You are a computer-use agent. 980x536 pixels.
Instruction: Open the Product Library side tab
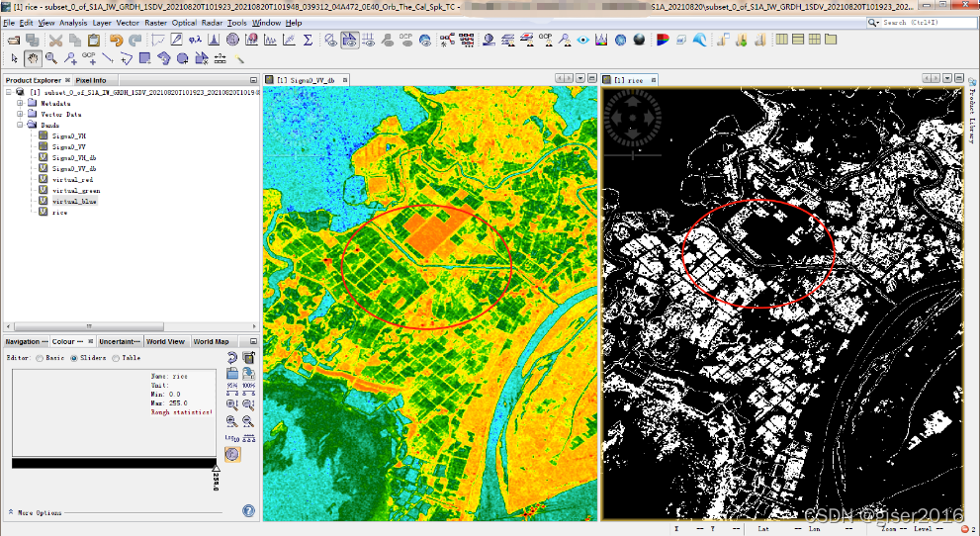pos(972,113)
